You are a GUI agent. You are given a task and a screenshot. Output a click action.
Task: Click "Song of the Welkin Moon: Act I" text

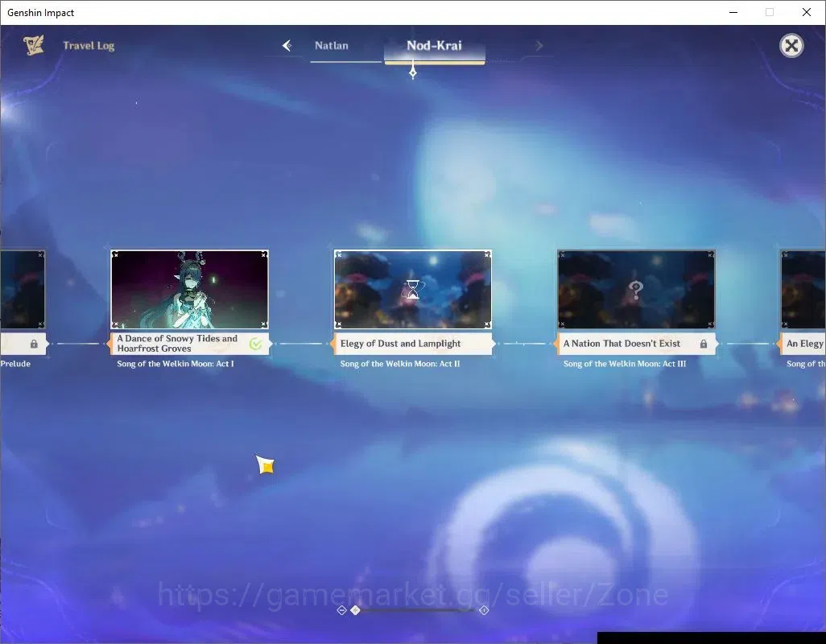pos(176,364)
